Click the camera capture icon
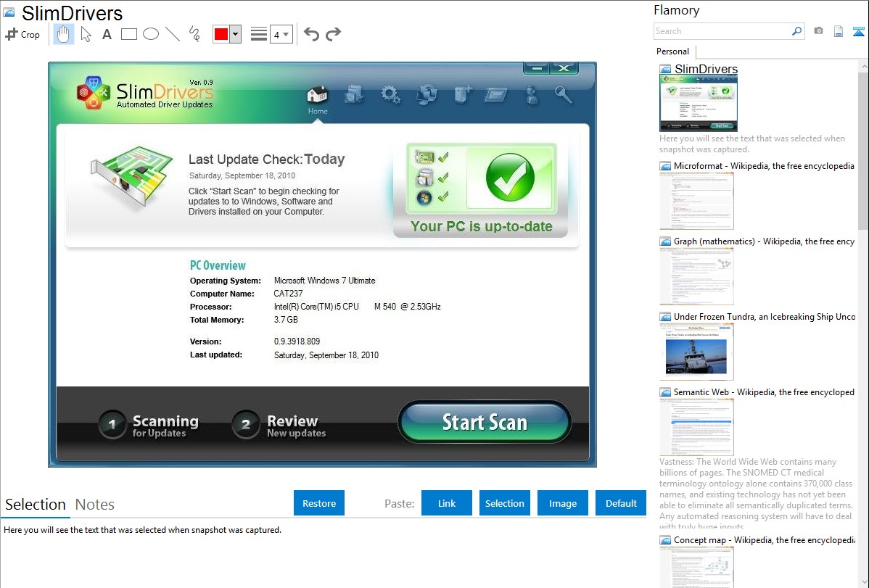This screenshot has width=869, height=588. [818, 31]
